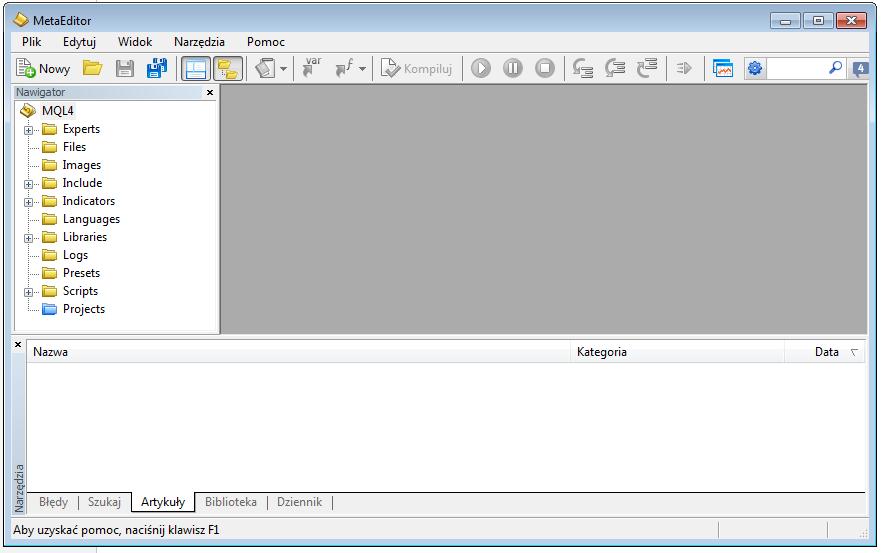This screenshot has width=881, height=553.
Task: Click the magnifier search icon
Action: click(835, 67)
